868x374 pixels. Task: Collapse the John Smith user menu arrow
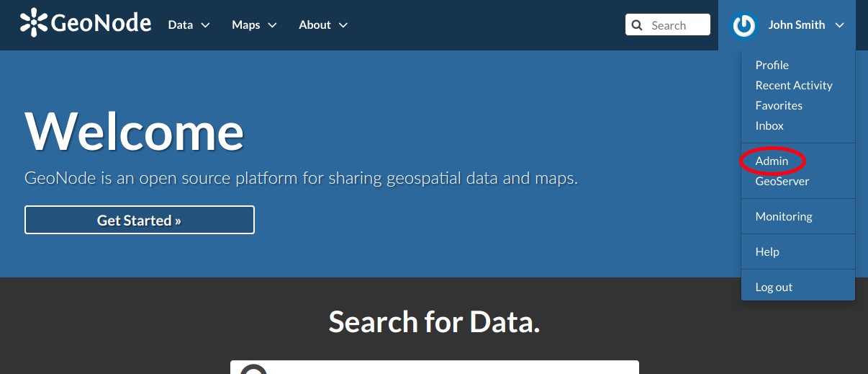(839, 25)
